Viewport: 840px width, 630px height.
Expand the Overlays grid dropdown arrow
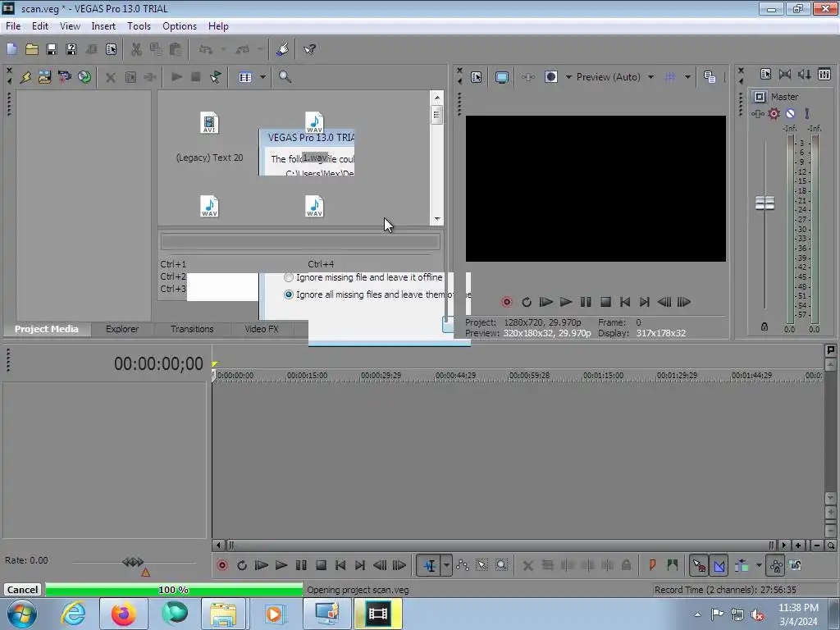(x=687, y=77)
